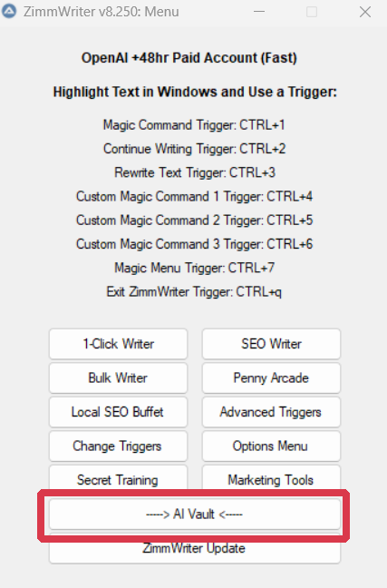Screen dimensions: 387x588
Task: Open the 1-Click Writer
Action: pos(118,344)
